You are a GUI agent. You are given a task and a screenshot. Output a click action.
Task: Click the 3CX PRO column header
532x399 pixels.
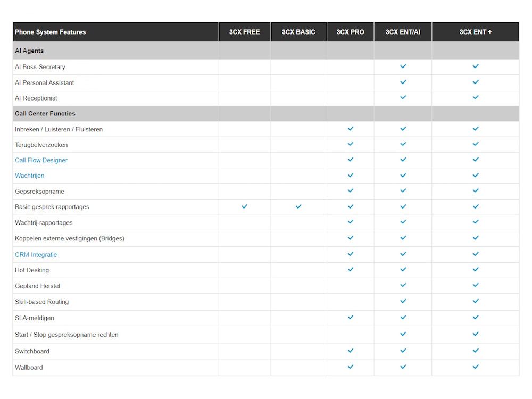[x=351, y=32]
